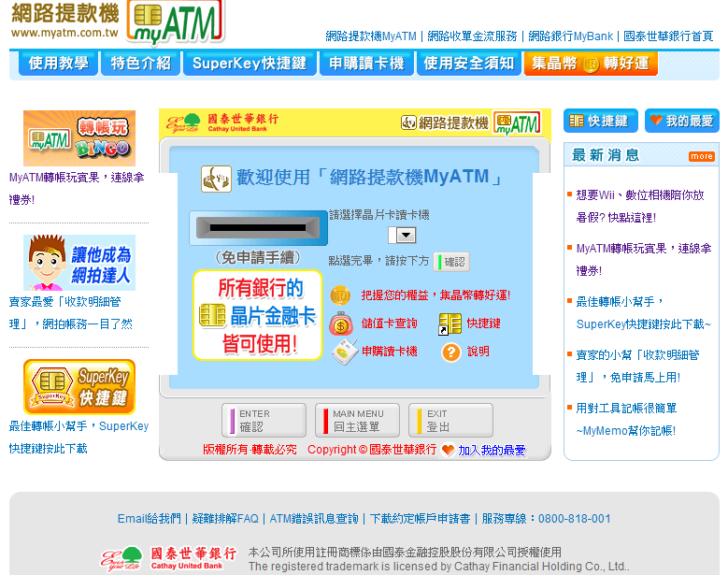Click the footer link Email給我們

(149, 519)
